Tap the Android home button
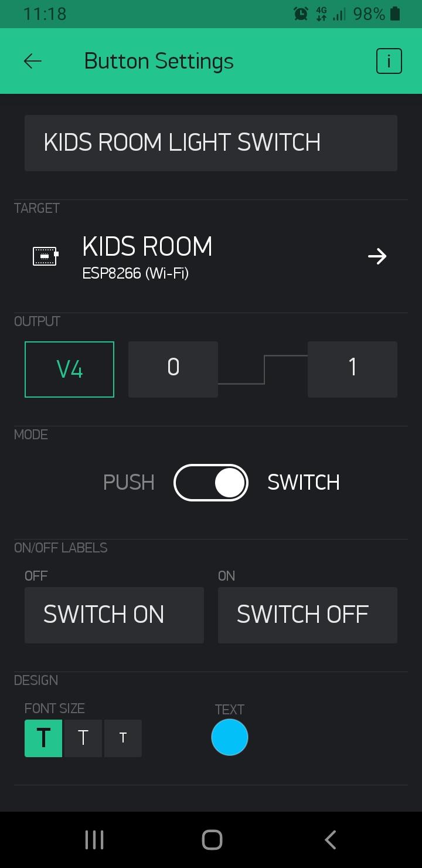This screenshot has width=422, height=868. click(x=212, y=840)
